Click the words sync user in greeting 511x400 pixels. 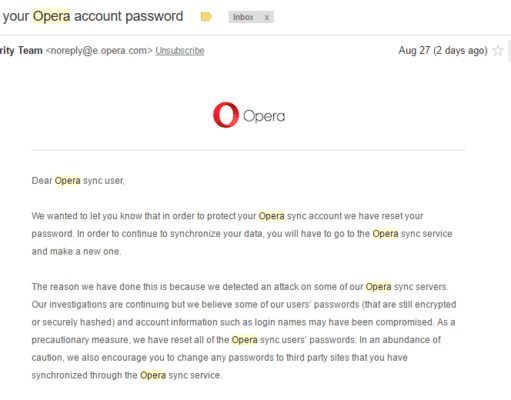[104, 181]
